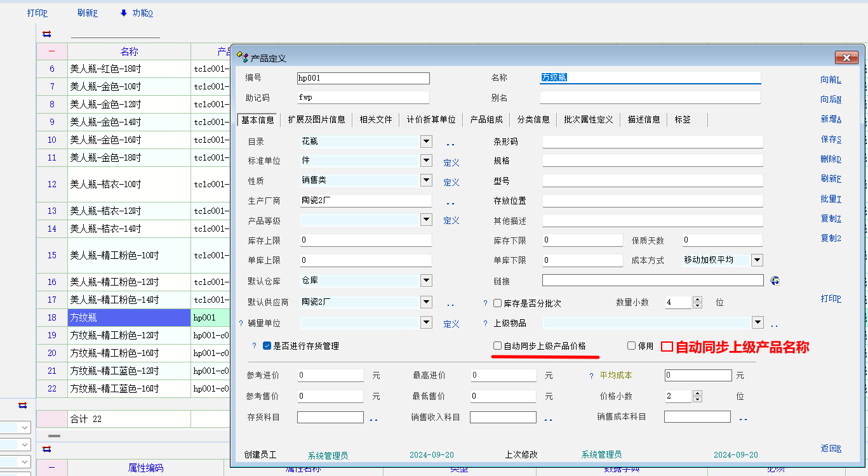Screen dimensions: 868x476
Task: Expand the 默认仓库 dropdown list
Action: coord(426,280)
